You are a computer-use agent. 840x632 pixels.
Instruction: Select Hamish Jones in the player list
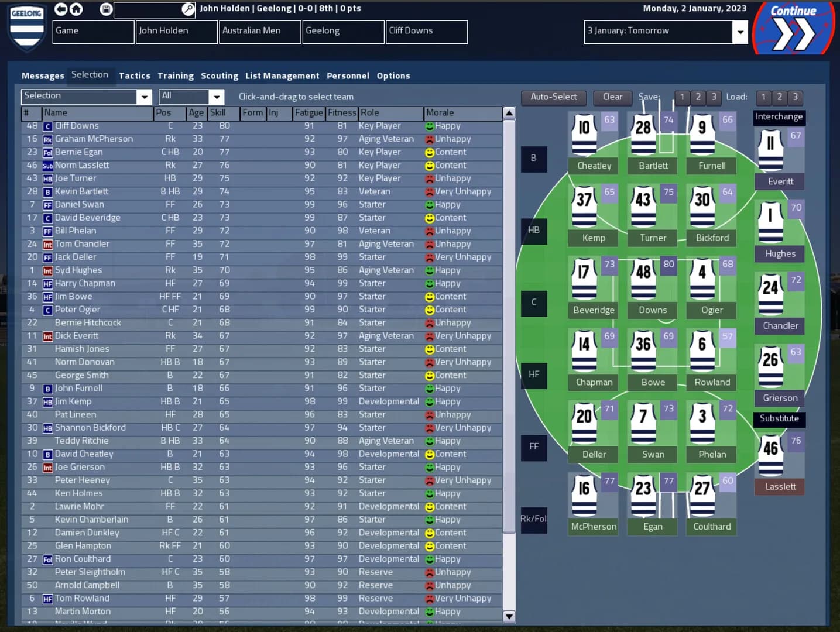point(262,349)
